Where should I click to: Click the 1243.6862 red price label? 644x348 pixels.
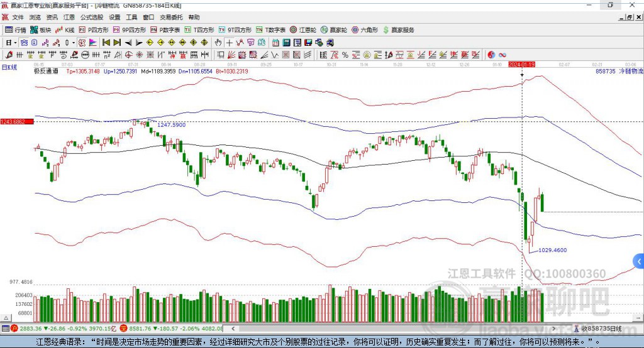[17, 121]
